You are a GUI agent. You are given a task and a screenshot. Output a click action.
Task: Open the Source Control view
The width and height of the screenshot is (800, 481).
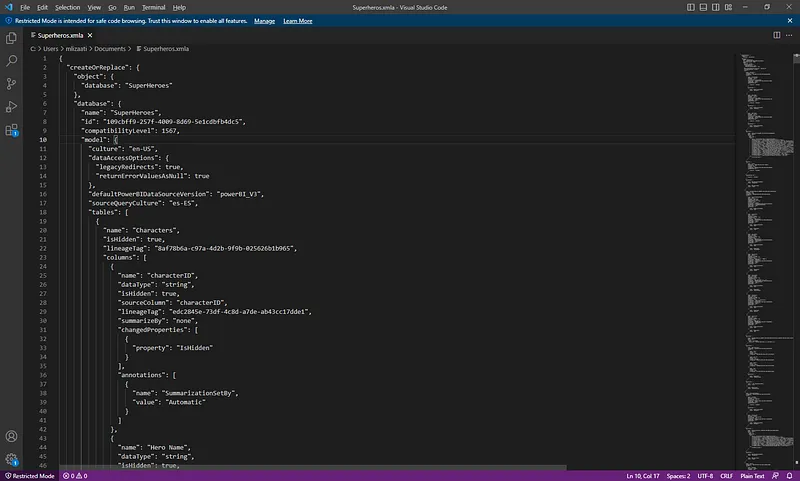click(11, 84)
